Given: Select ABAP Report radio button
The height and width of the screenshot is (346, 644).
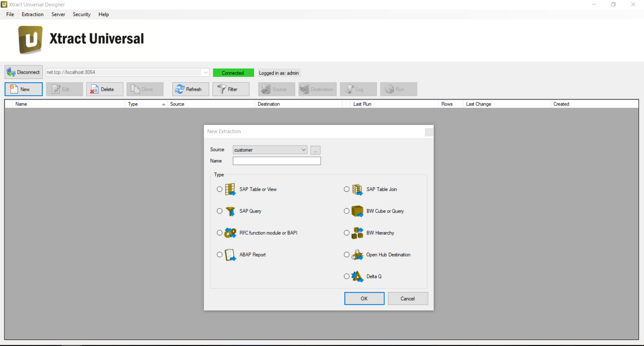Looking at the screenshot, I should click(220, 254).
